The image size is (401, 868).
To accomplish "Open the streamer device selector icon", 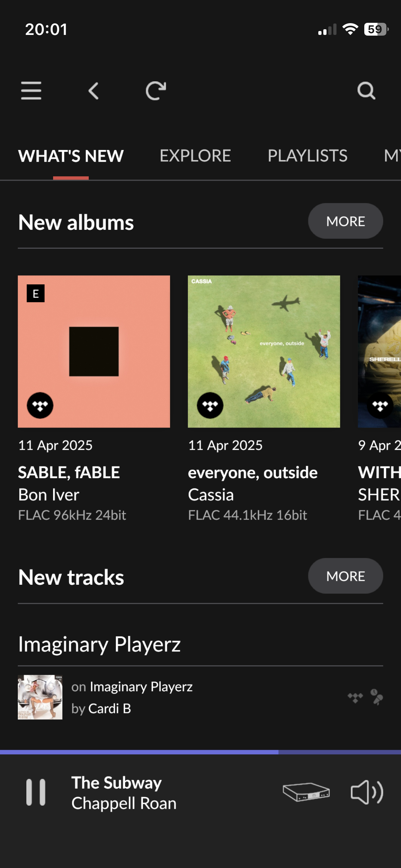I will (306, 792).
